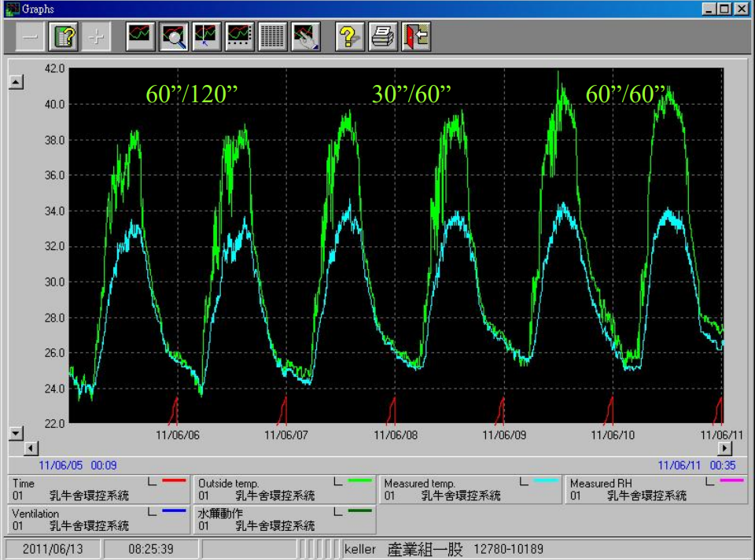Toggle the Measured temp. legend entry
Image resolution: width=755 pixels, height=560 pixels.
(x=470, y=489)
